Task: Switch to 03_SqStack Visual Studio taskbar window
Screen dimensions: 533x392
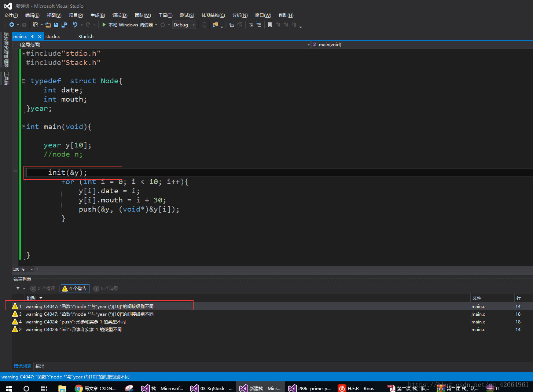Action: 212,388
